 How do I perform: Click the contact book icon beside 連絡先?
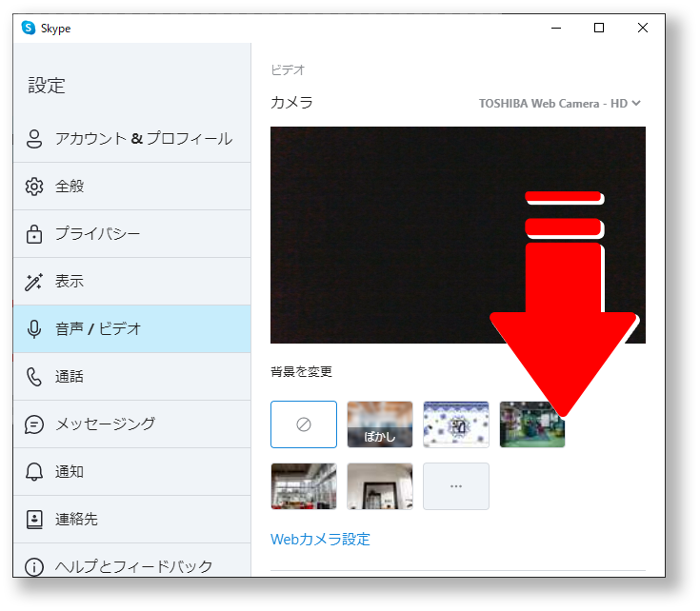click(x=34, y=520)
